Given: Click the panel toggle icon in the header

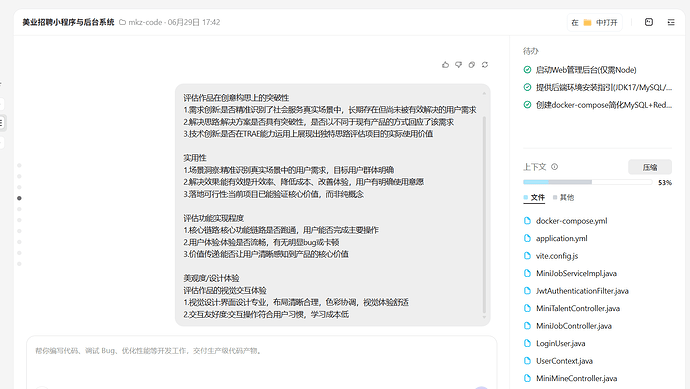Looking at the screenshot, I should click(649, 22).
